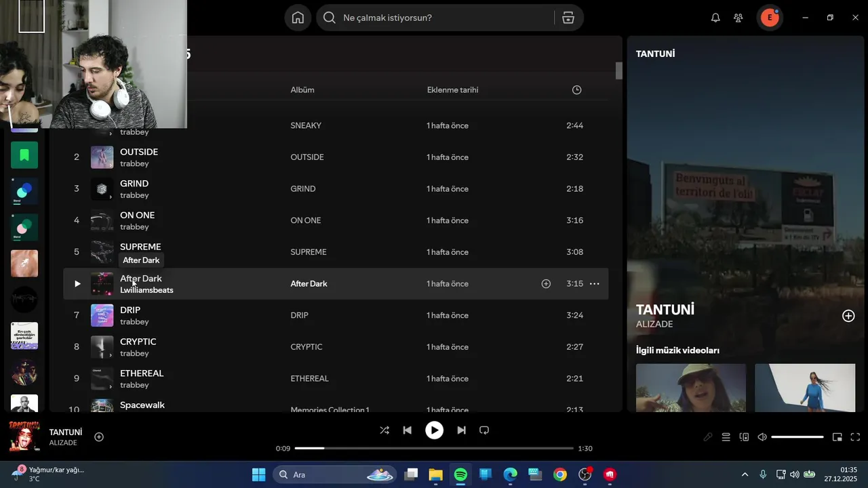Image resolution: width=868 pixels, height=488 pixels.
Task: Mute the Spotify volume
Action: point(762,437)
